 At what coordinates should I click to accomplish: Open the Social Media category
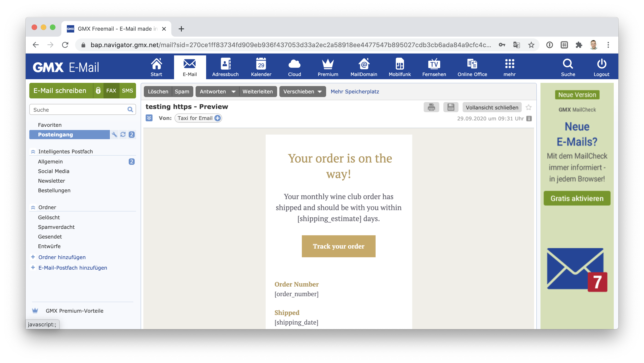[x=54, y=171]
